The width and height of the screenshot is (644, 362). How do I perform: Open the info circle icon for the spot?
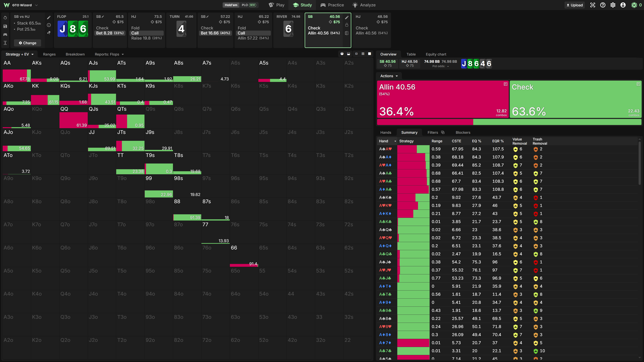(49, 25)
